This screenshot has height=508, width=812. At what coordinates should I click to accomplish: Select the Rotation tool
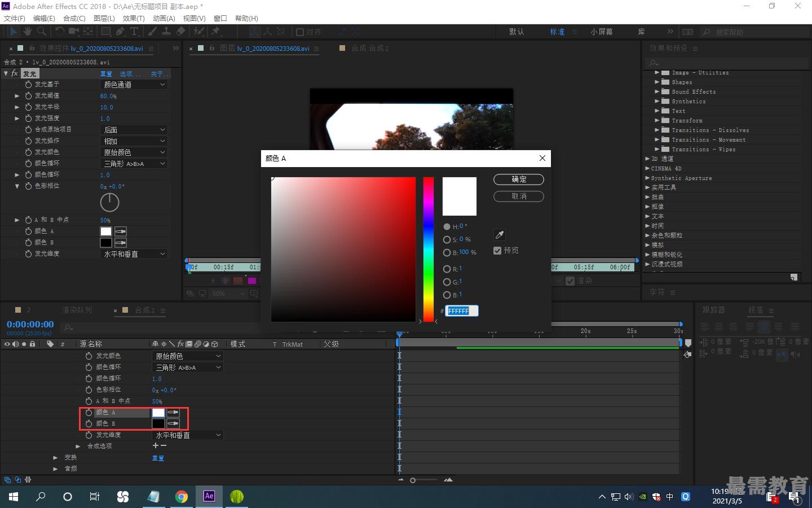60,32
